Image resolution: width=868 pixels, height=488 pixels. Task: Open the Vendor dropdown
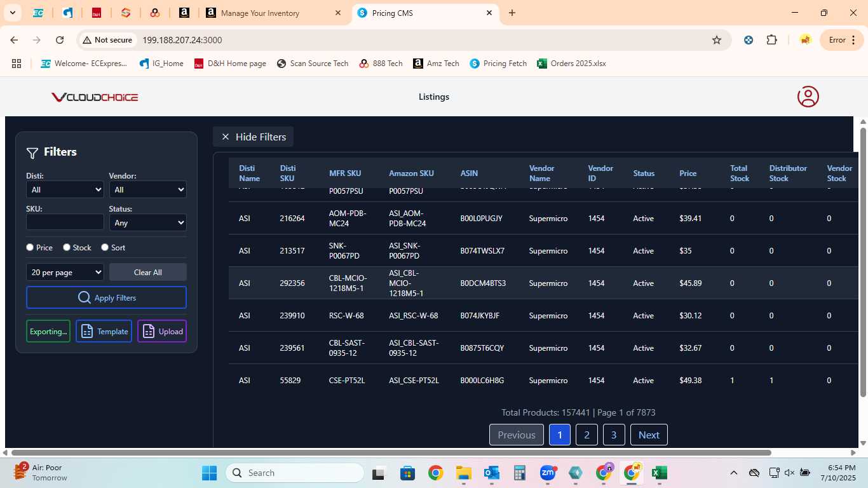(147, 189)
